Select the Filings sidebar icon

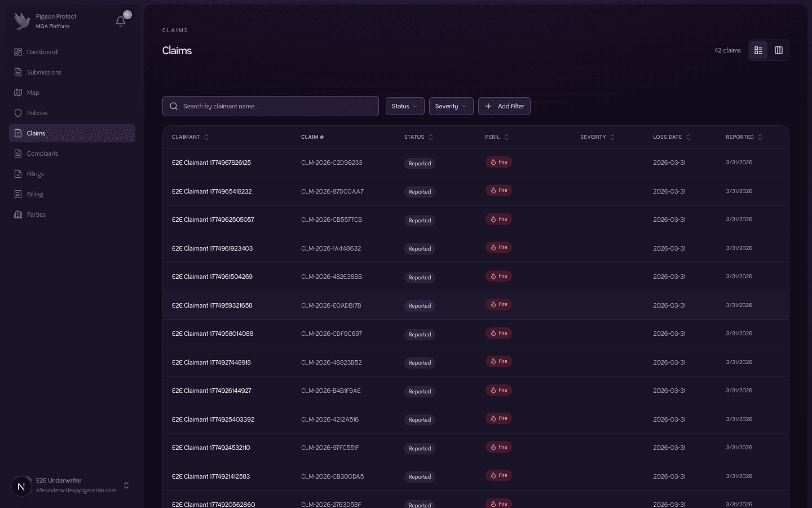point(19,174)
